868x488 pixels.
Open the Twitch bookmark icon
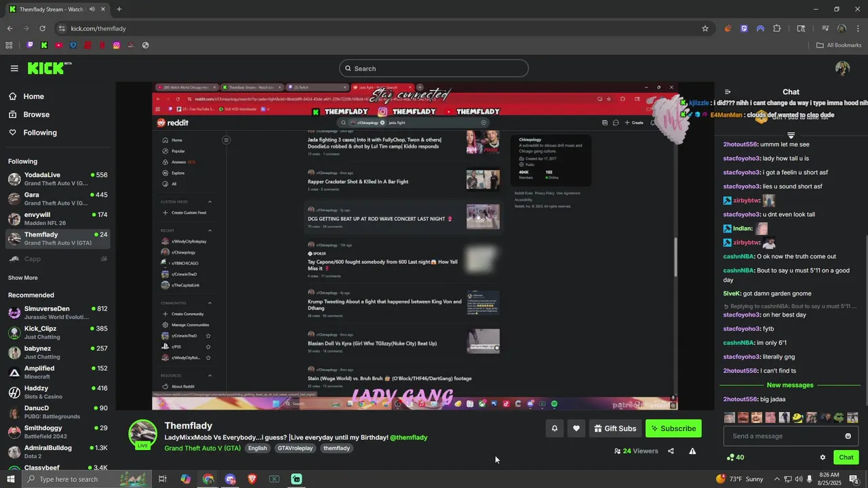[30, 45]
